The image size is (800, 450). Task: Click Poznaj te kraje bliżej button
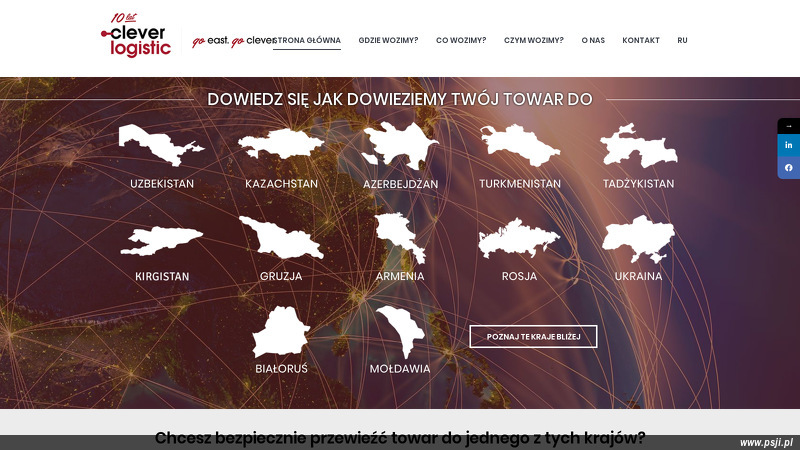point(533,337)
